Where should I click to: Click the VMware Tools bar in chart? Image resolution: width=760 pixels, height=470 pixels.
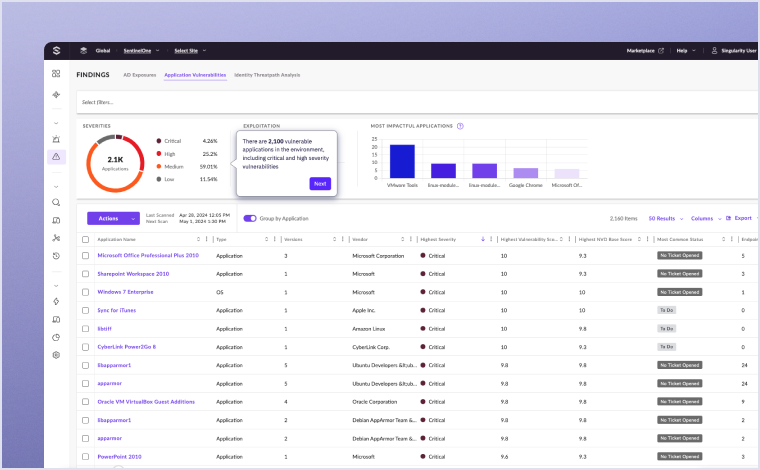pyautogui.click(x=402, y=162)
